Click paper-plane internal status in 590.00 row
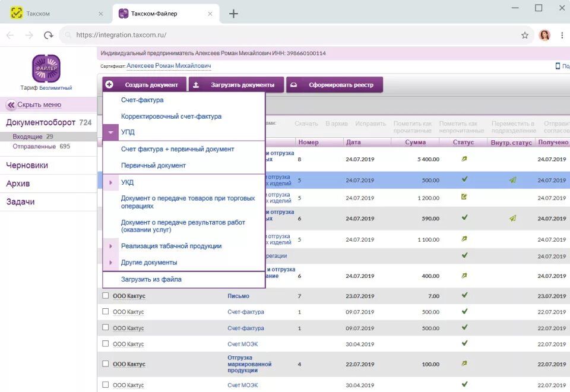 pyautogui.click(x=512, y=218)
